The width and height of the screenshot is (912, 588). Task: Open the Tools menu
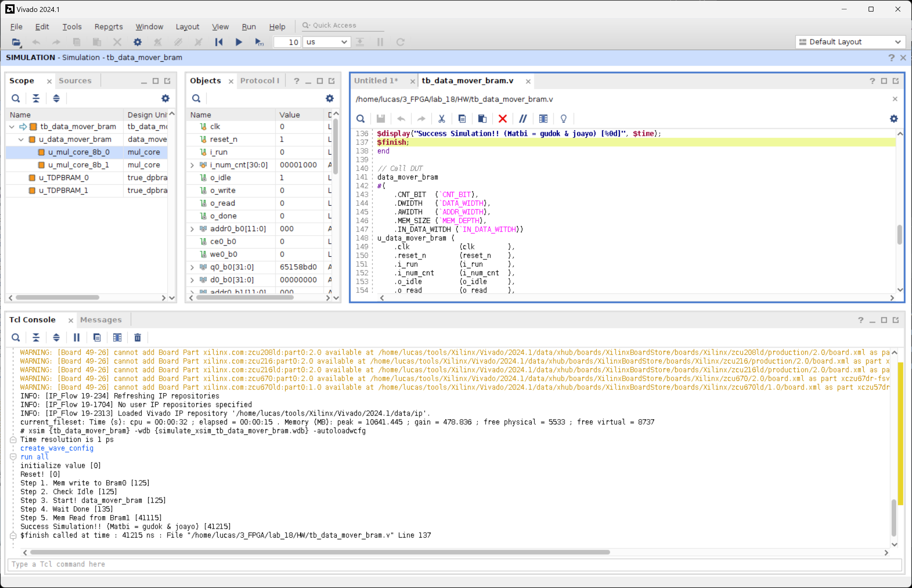[x=72, y=27]
